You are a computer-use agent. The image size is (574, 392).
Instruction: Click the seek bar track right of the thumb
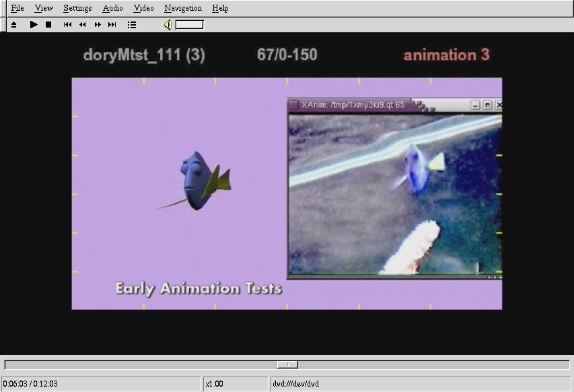click(x=433, y=364)
